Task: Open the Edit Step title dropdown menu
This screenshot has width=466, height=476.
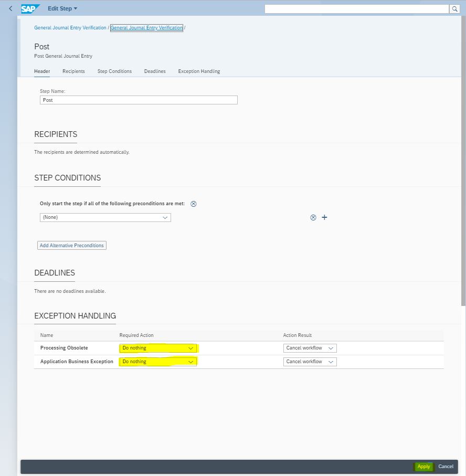Action: tap(62, 8)
